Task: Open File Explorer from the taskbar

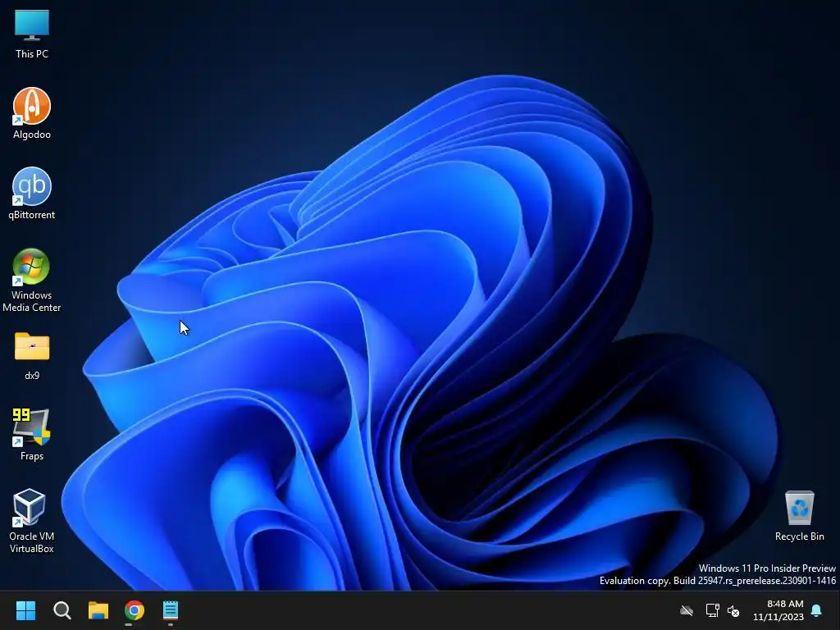Action: point(98,610)
